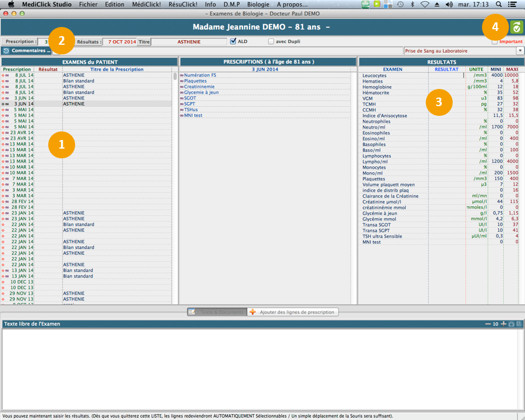Check the Important checkbox

click(495, 41)
